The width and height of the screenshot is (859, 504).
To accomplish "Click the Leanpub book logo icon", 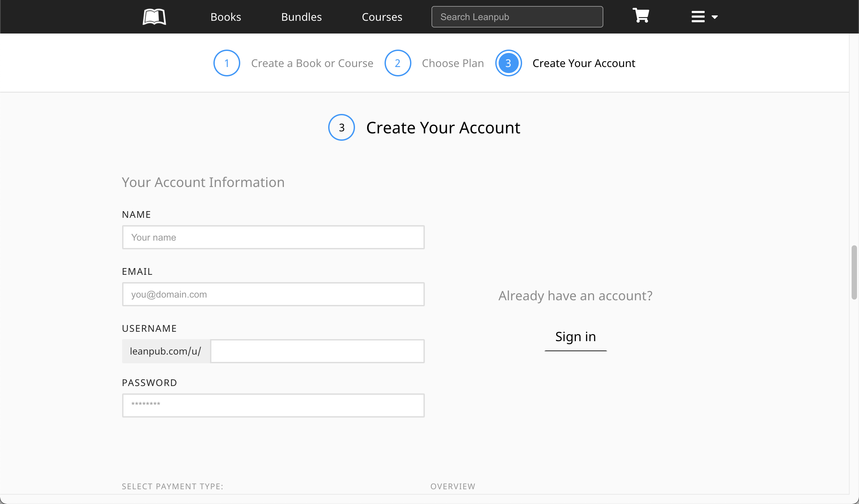I will point(154,17).
